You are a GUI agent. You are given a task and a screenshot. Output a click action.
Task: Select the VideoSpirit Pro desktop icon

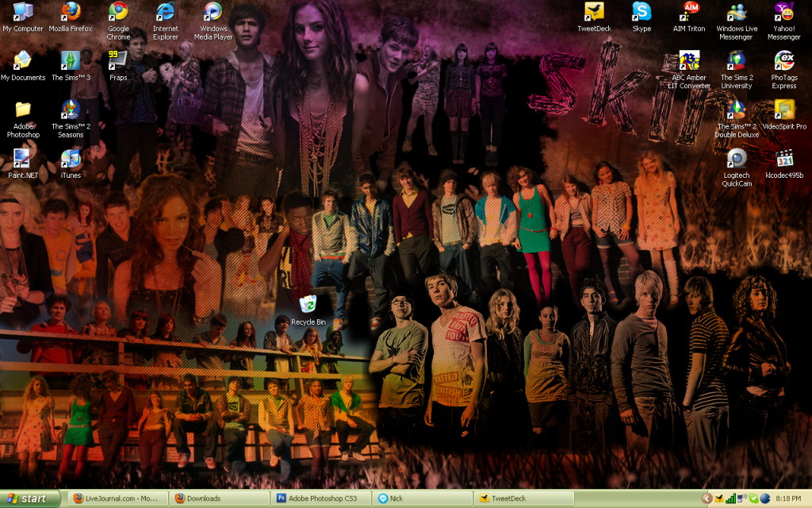[784, 115]
